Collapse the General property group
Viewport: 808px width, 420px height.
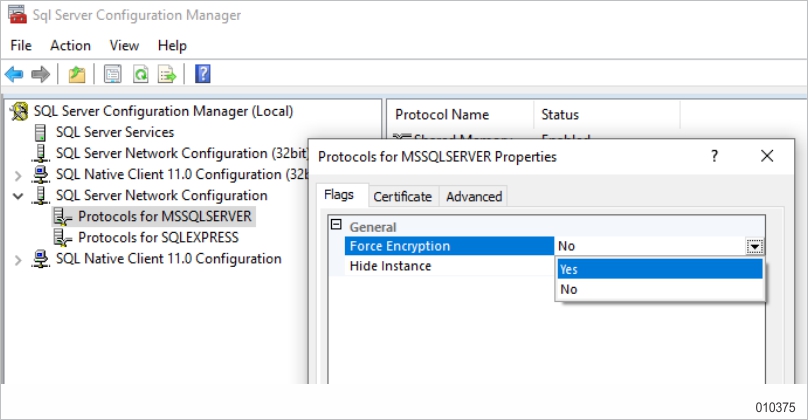336,225
